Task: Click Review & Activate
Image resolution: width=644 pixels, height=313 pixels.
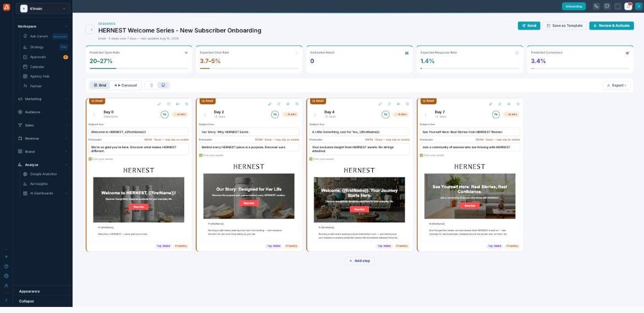Action: click(x=611, y=25)
